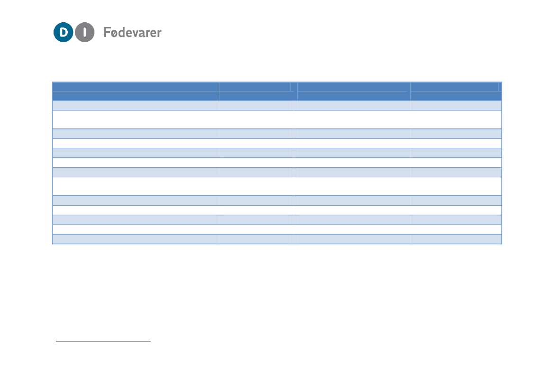Click first light-blue body row, first column

[136, 105]
